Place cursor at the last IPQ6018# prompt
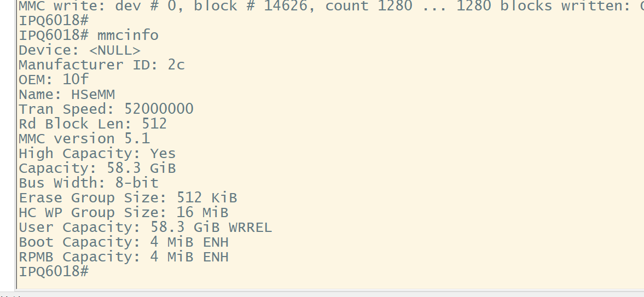 pos(54,271)
